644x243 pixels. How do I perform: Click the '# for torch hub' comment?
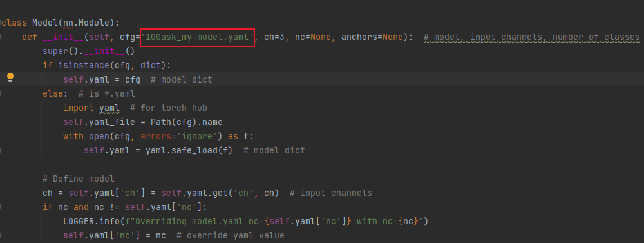pyautogui.click(x=168, y=108)
